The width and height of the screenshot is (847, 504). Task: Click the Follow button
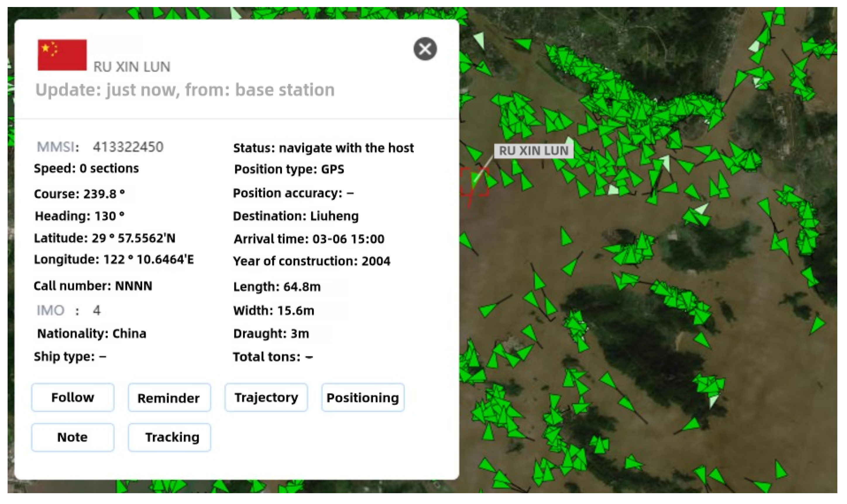point(73,397)
